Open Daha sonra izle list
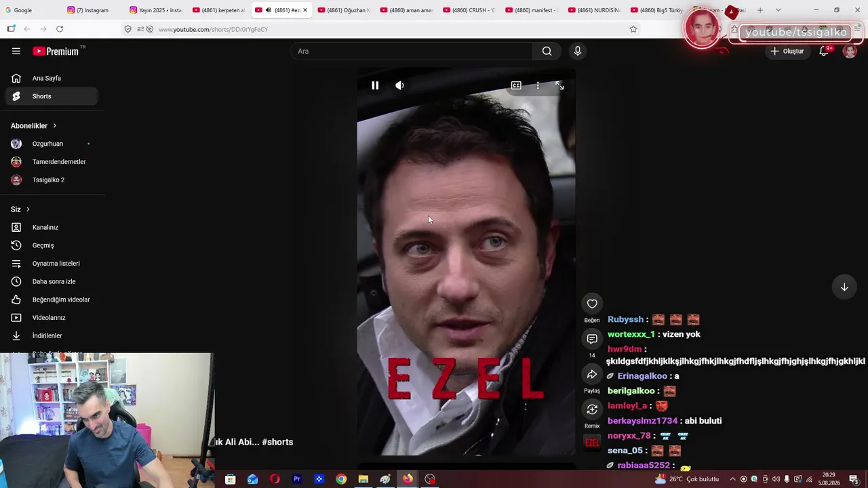 point(52,281)
